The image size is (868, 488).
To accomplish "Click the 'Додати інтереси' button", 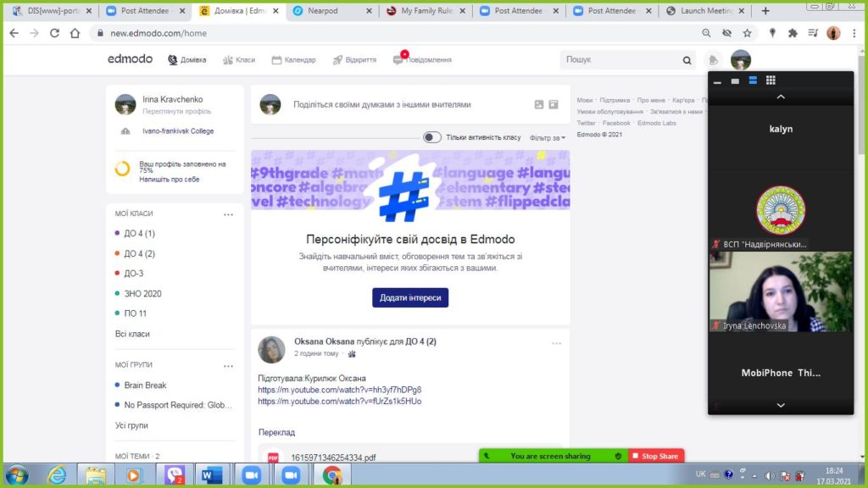I will (x=410, y=297).
